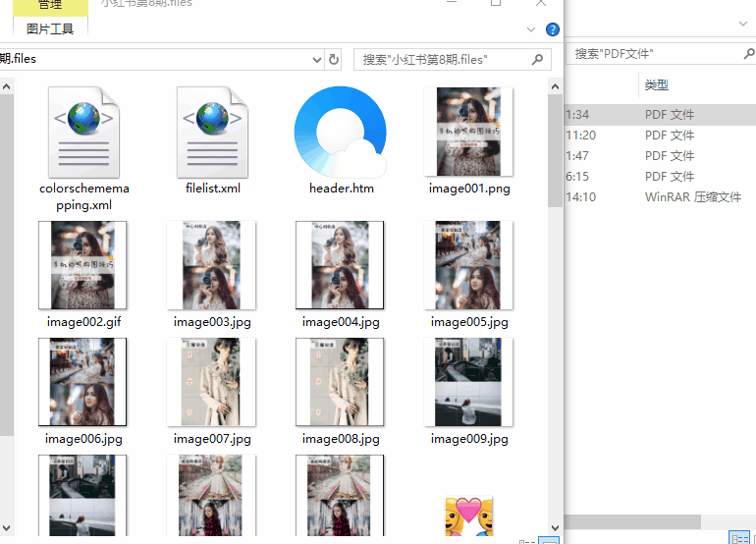
Task: Open the header.htm browser file icon
Action: [340, 133]
